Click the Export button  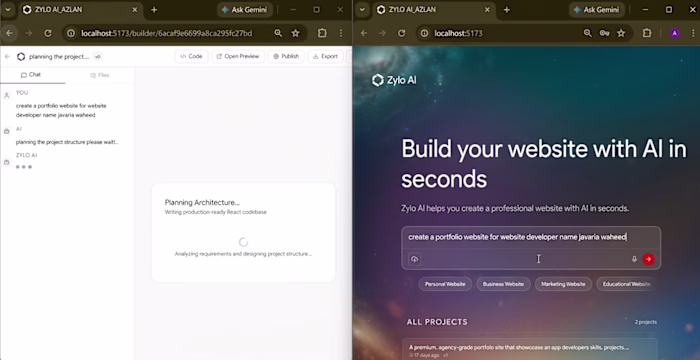point(325,56)
